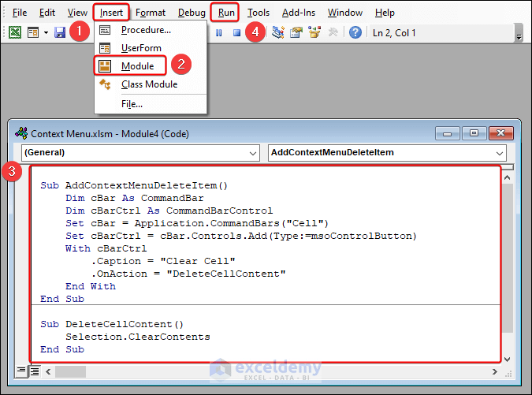
Task: Save the project with the floppy disk icon
Action: 60,32
